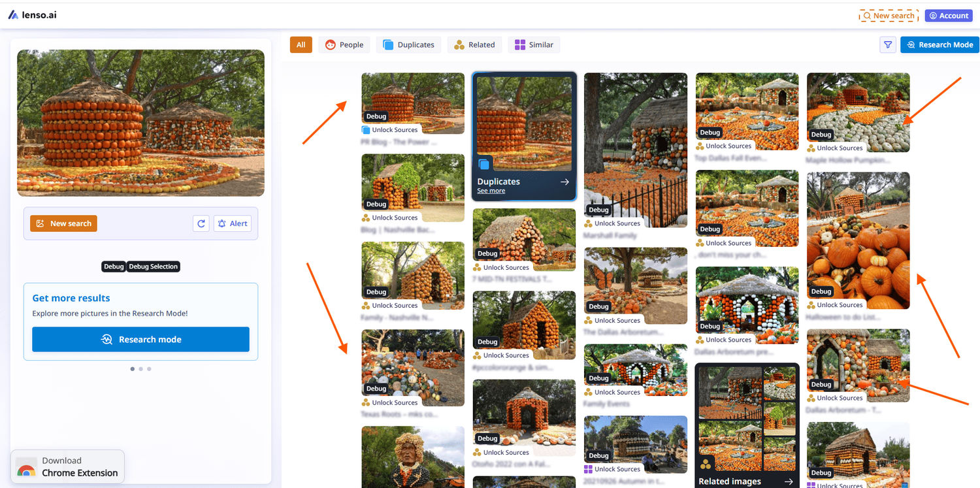
Task: Click the blue Research mode button
Action: coord(140,340)
